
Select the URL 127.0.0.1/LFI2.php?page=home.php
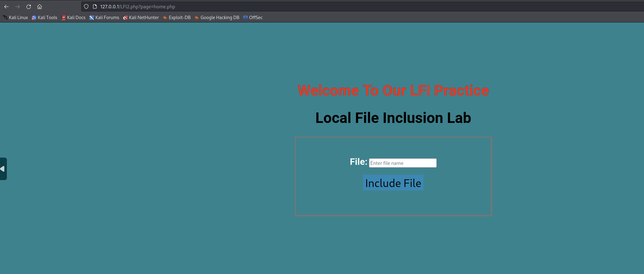coord(138,7)
